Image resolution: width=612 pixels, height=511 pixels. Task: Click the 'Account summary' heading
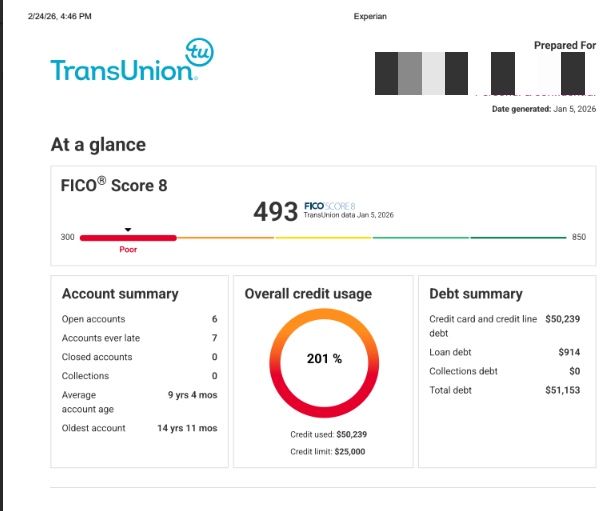tap(120, 294)
